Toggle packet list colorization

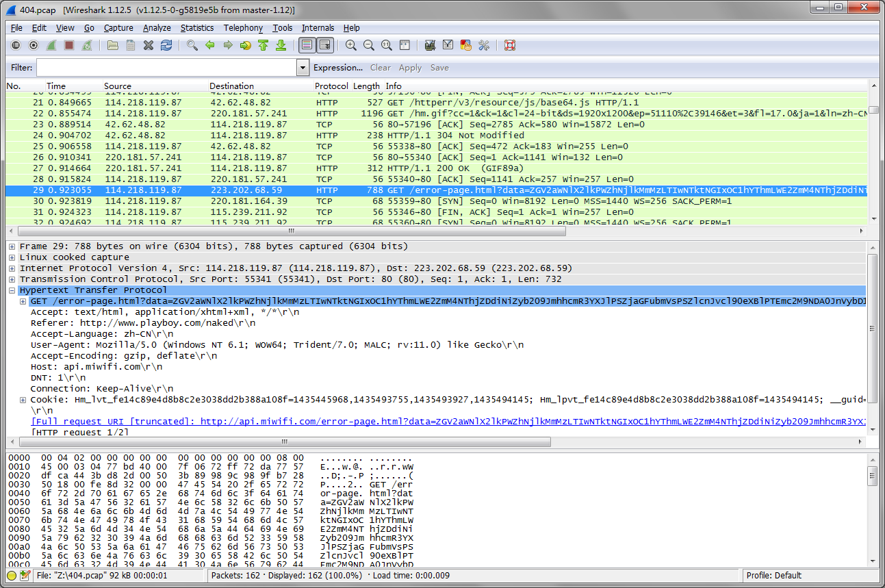tap(307, 45)
